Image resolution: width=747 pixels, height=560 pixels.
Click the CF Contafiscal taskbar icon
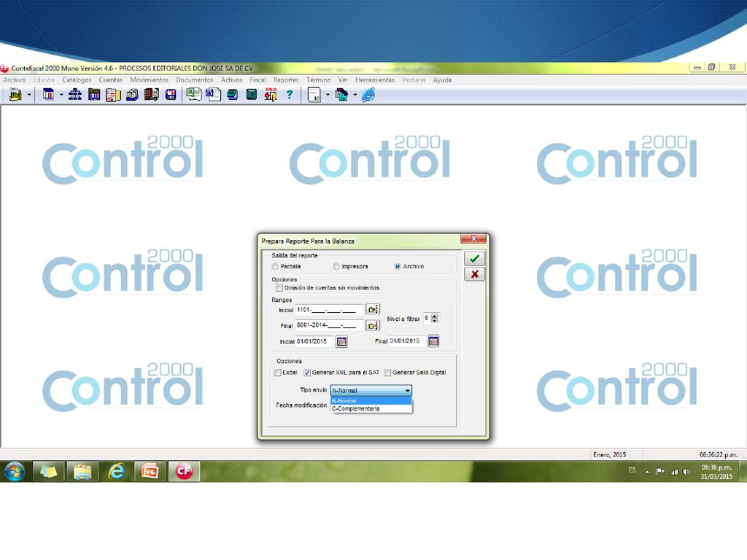184,472
